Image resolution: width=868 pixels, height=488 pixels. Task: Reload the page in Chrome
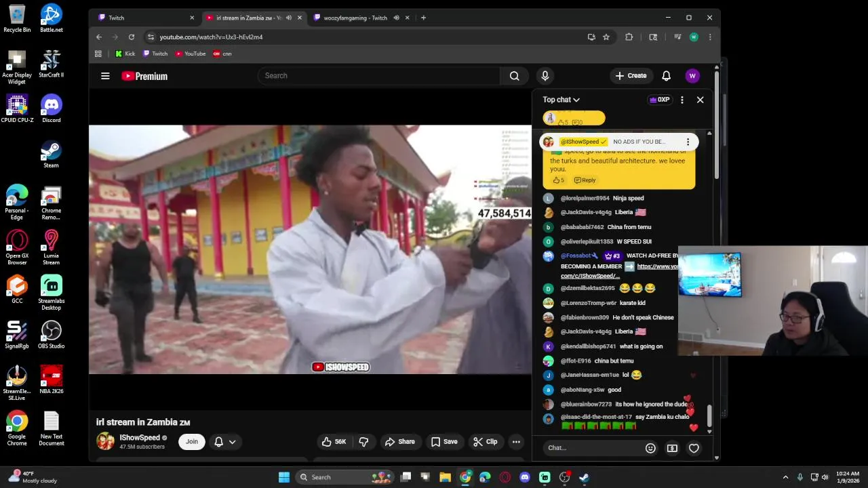click(132, 37)
